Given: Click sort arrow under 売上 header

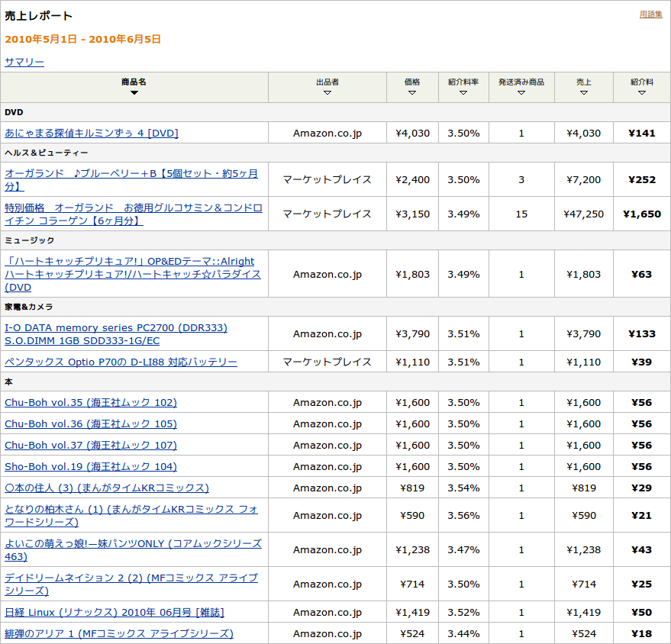Looking at the screenshot, I should click(x=584, y=93).
